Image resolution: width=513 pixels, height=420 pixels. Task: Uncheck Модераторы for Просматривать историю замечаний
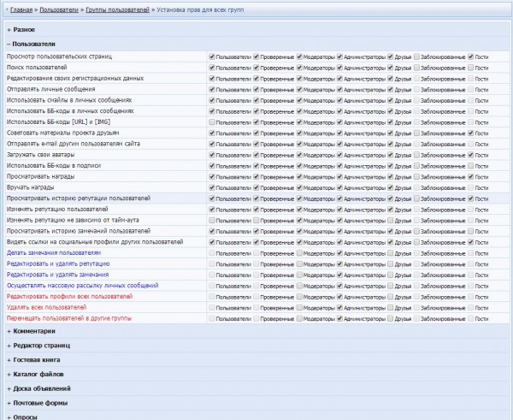(x=299, y=231)
